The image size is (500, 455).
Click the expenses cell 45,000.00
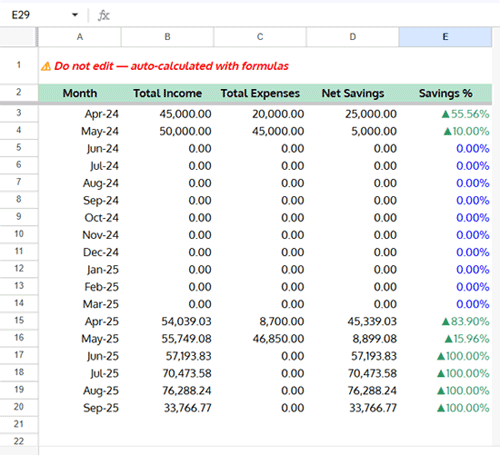(260, 131)
